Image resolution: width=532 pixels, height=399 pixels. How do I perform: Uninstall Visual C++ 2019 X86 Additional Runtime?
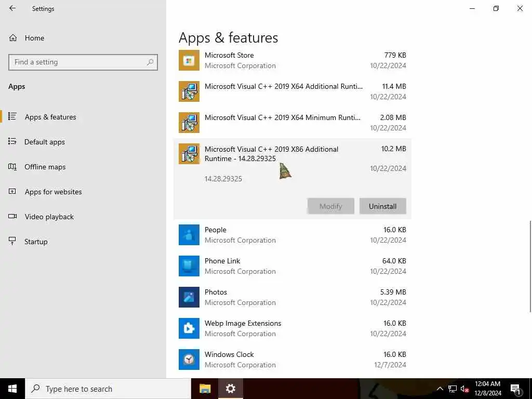[x=383, y=206]
